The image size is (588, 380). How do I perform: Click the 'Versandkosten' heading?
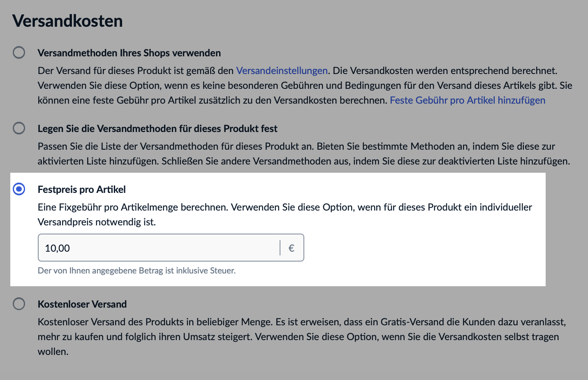[x=67, y=21]
